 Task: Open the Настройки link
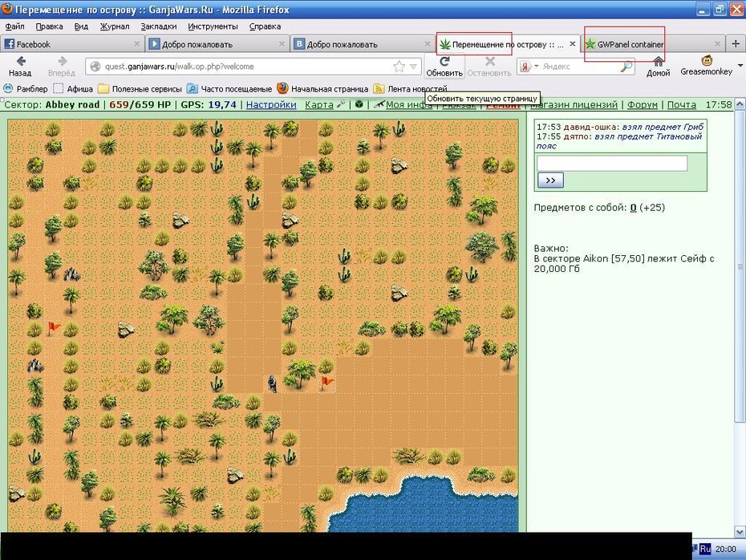coord(271,104)
